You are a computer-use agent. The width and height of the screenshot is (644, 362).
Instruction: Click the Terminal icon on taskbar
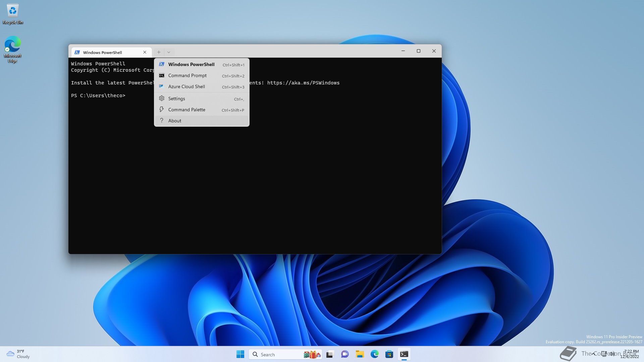(404, 354)
